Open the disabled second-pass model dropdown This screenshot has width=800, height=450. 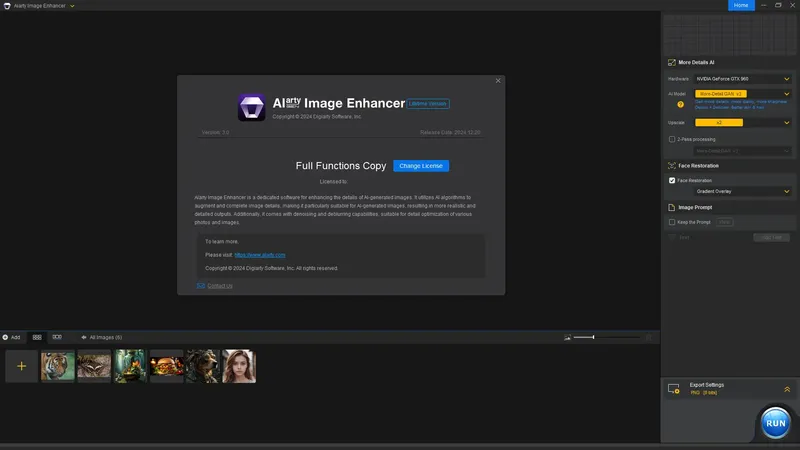[x=742, y=151]
